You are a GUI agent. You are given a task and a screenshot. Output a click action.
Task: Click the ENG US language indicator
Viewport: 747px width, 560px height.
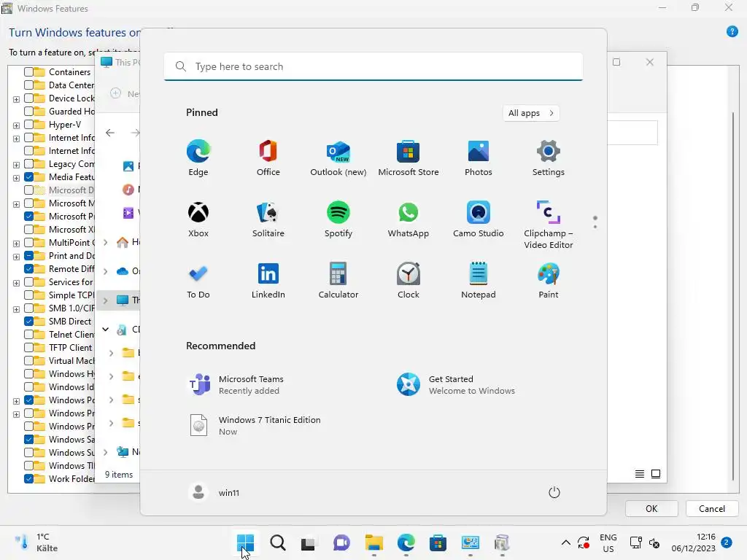click(608, 542)
